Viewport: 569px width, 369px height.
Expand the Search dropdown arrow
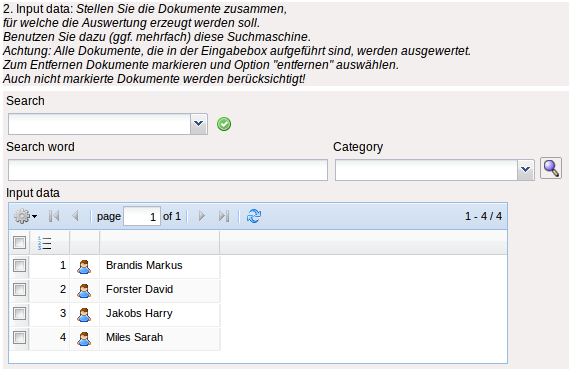tap(198, 124)
